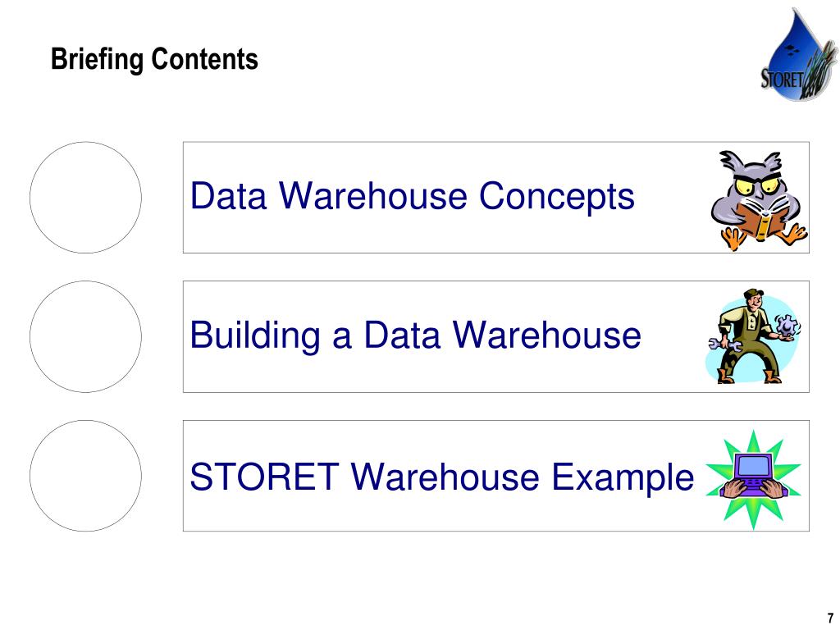The height and width of the screenshot is (630, 840).
Task: Select the circle beside STORET Warehouse Example
Action: [x=85, y=476]
